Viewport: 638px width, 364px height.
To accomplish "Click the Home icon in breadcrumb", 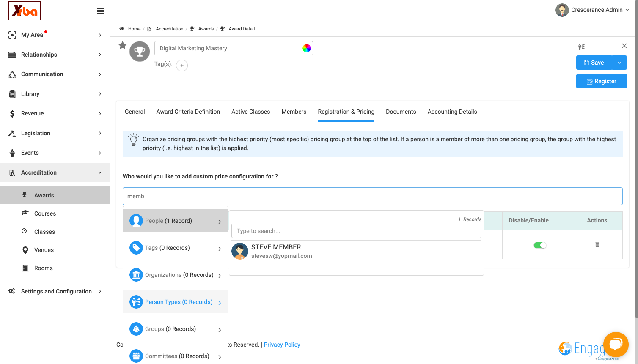I will 122,29.
